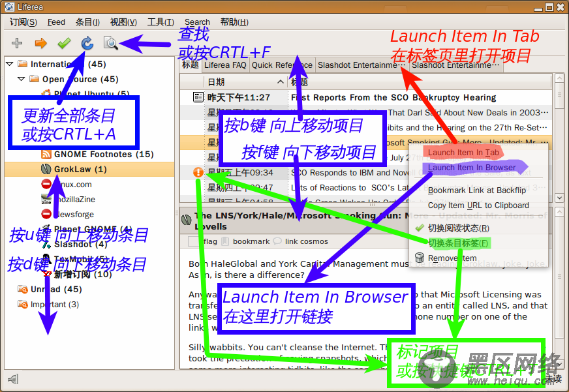Open the 订阅(S) menu
569x392 pixels.
click(23, 22)
